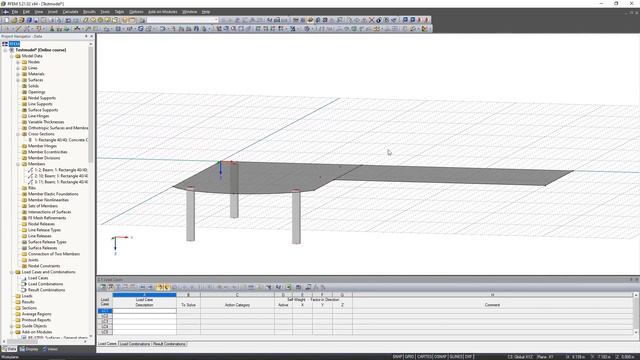
Task: Open the Calculate menu
Action: click(x=70, y=12)
